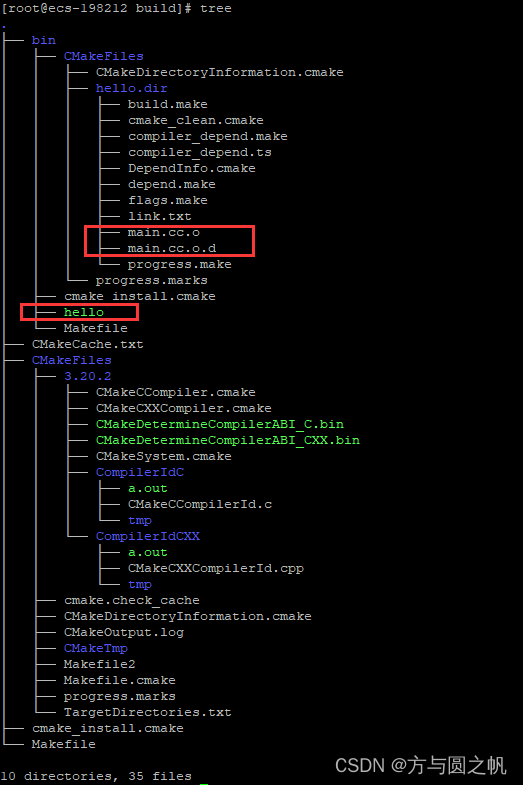
Task: Click the 'tree' command at the shell prompt
Action: click(216, 9)
